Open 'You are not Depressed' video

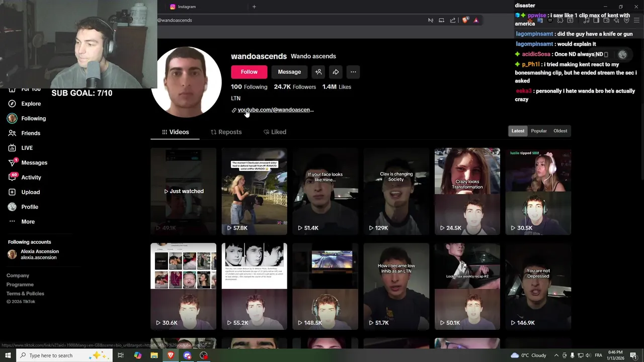538,287
